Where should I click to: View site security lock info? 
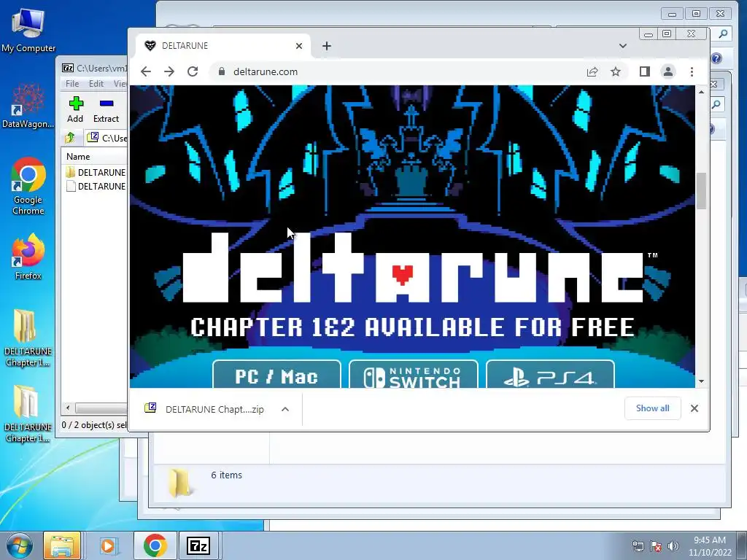click(221, 71)
